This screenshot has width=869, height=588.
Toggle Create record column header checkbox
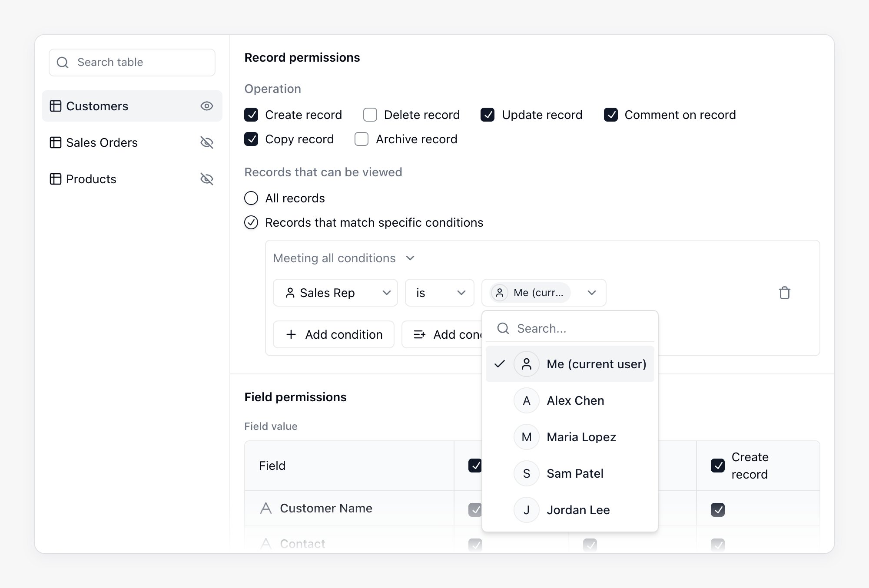pos(718,466)
